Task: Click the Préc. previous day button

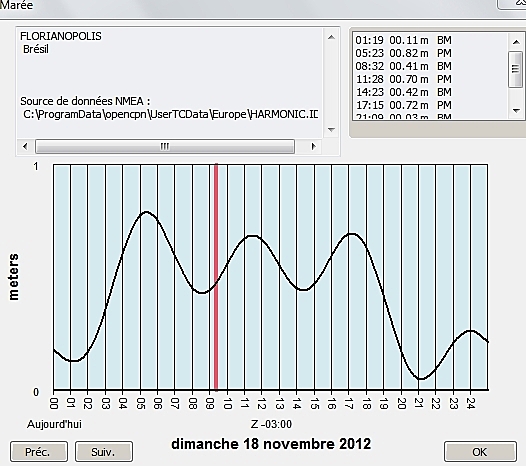Action: 39,452
